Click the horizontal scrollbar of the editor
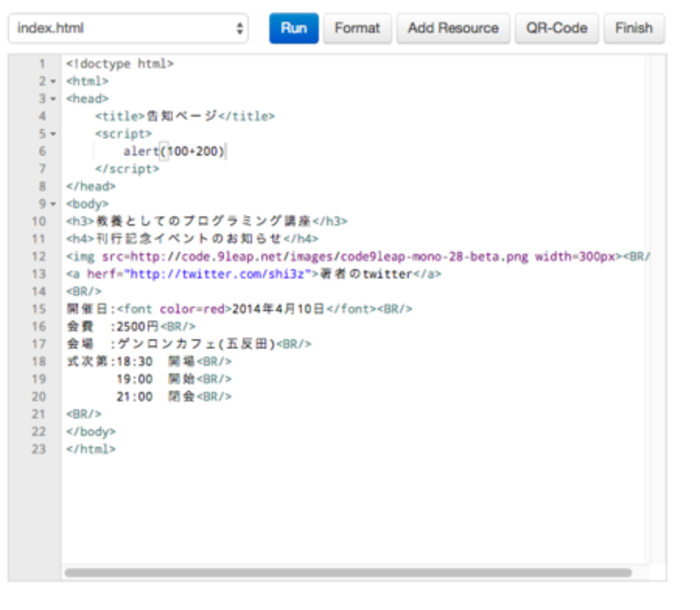The image size is (700, 610). pos(348,572)
